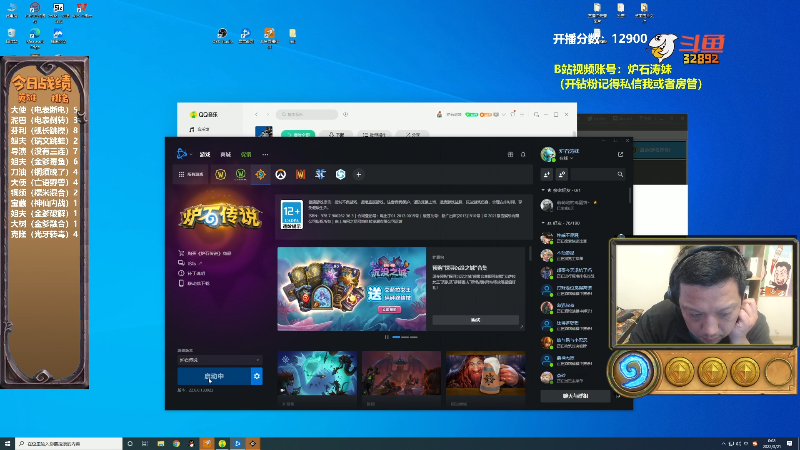Screen dimensions: 800x450
Task: Open the mobile download link
Action: coord(193,283)
